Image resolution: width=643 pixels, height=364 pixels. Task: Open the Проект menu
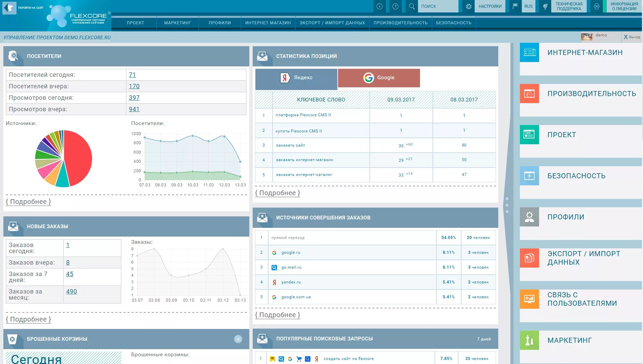(x=135, y=23)
